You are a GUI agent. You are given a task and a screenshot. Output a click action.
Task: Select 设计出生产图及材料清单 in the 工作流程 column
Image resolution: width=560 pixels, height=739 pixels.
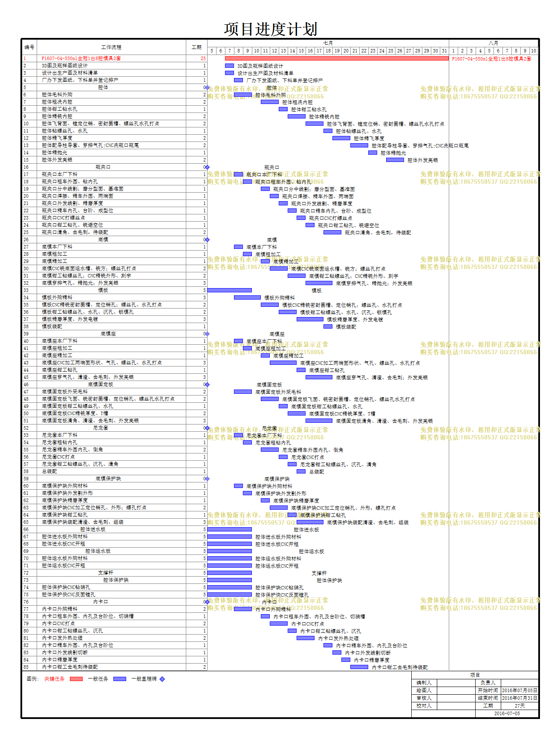point(70,73)
